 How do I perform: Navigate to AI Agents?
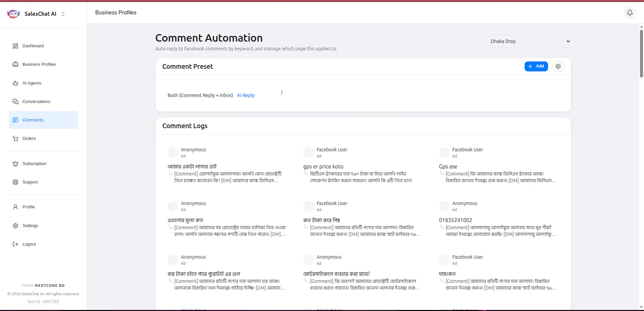43,83
